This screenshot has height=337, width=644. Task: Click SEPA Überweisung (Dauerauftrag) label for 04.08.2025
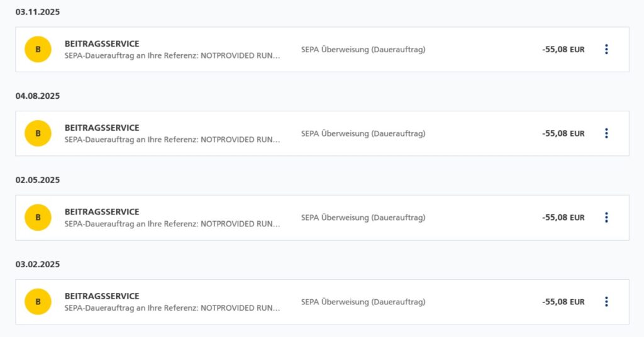coord(363,133)
